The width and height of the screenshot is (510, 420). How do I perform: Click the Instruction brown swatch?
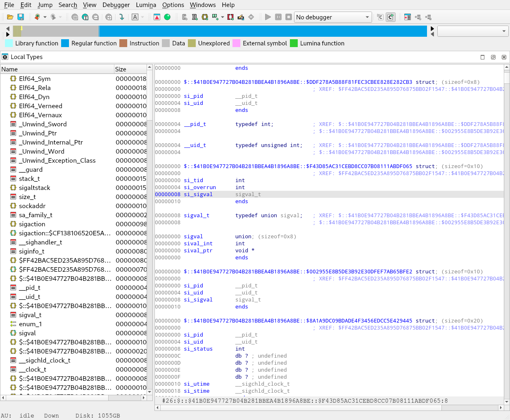(x=123, y=43)
